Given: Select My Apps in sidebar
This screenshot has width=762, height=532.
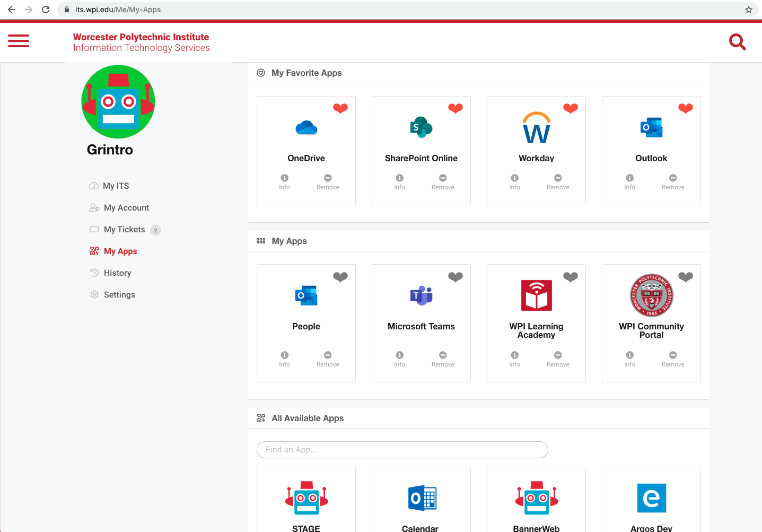Looking at the screenshot, I should (x=113, y=251).
